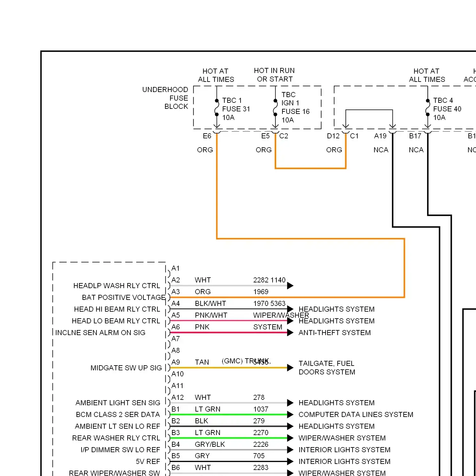
Task: Click GRY/BLK wire color on pin B4
Action: click(x=210, y=444)
